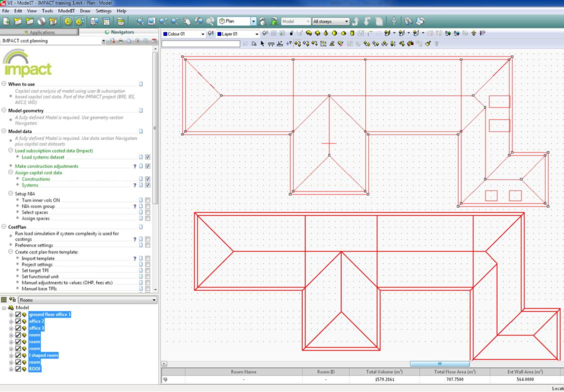
Task: Switch to the Applications tab
Action: [x=39, y=32]
